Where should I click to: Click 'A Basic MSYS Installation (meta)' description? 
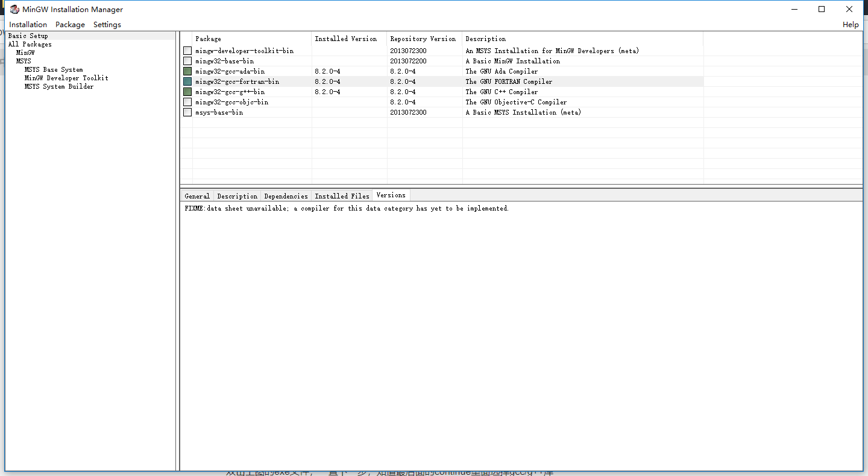tap(523, 112)
